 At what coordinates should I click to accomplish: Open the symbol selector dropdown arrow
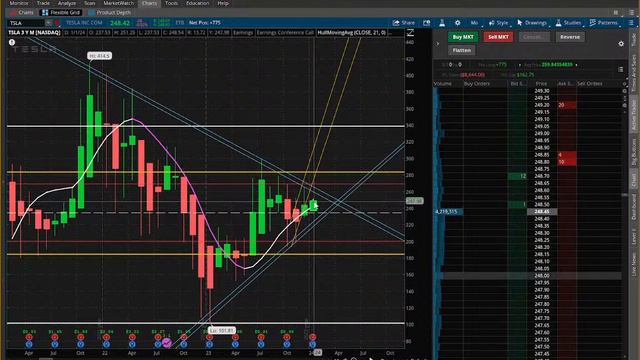tap(49, 23)
